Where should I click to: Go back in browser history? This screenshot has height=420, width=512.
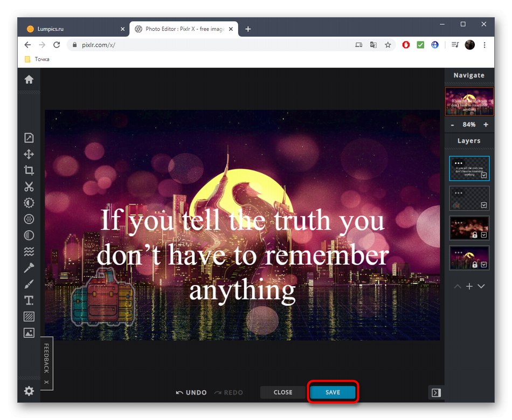[27, 45]
